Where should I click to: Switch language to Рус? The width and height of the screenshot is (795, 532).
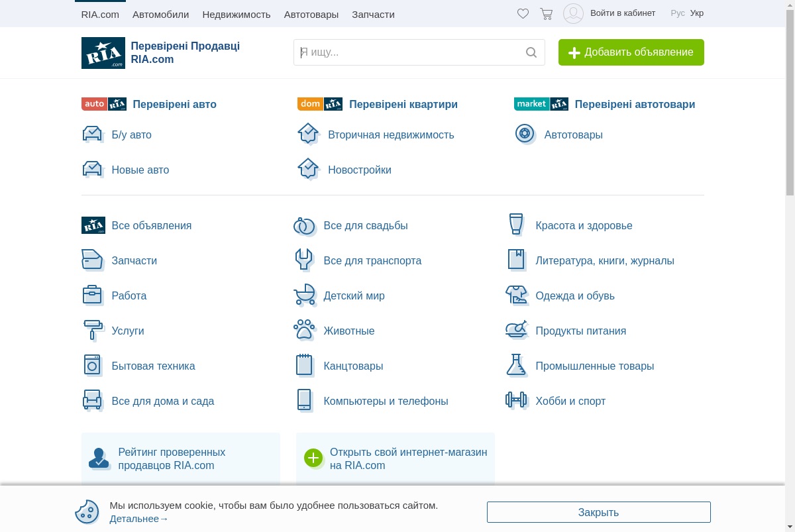(678, 13)
